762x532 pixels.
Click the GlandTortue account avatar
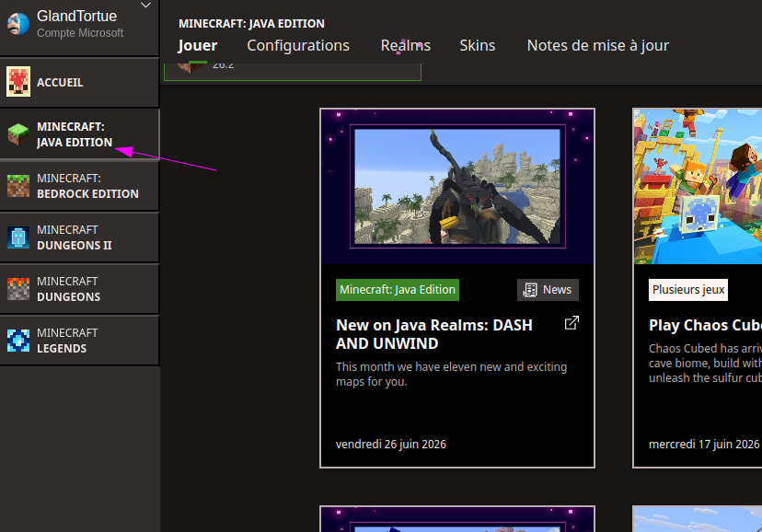[18, 24]
